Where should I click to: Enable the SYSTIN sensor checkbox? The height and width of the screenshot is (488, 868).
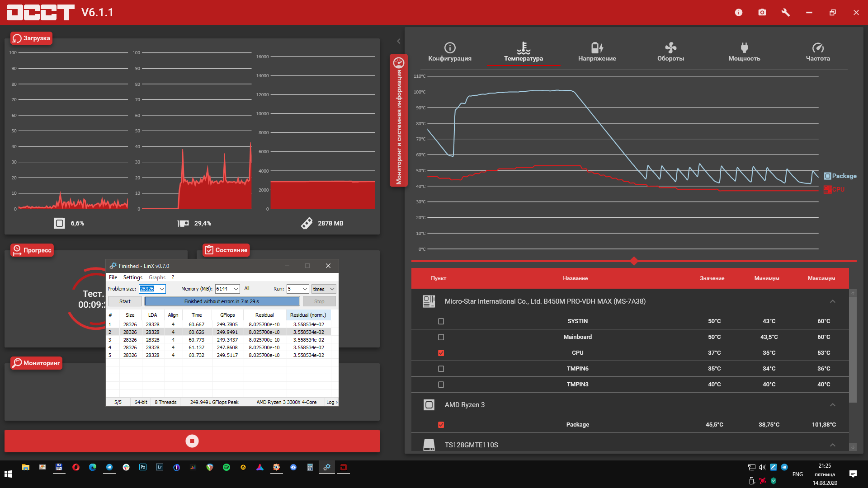point(441,321)
